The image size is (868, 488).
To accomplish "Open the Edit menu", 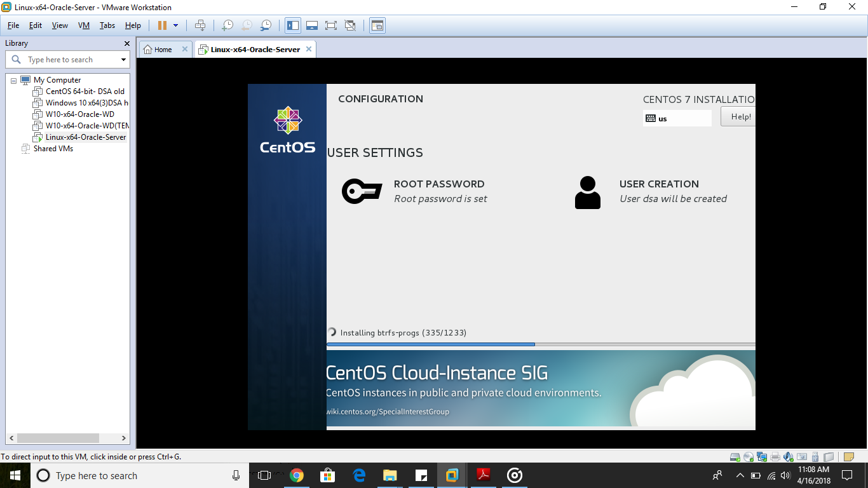I will click(x=36, y=25).
